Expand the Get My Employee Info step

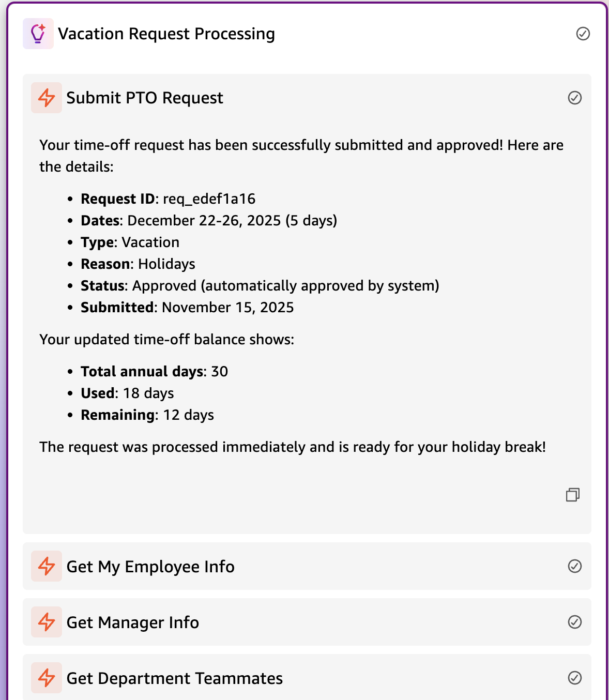(x=150, y=567)
